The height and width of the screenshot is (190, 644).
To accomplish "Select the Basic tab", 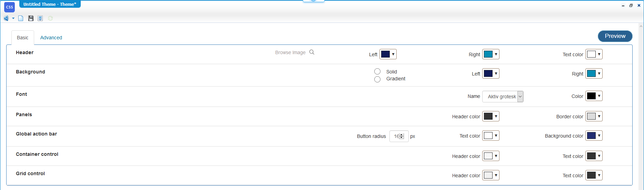I will pyautogui.click(x=23, y=38).
